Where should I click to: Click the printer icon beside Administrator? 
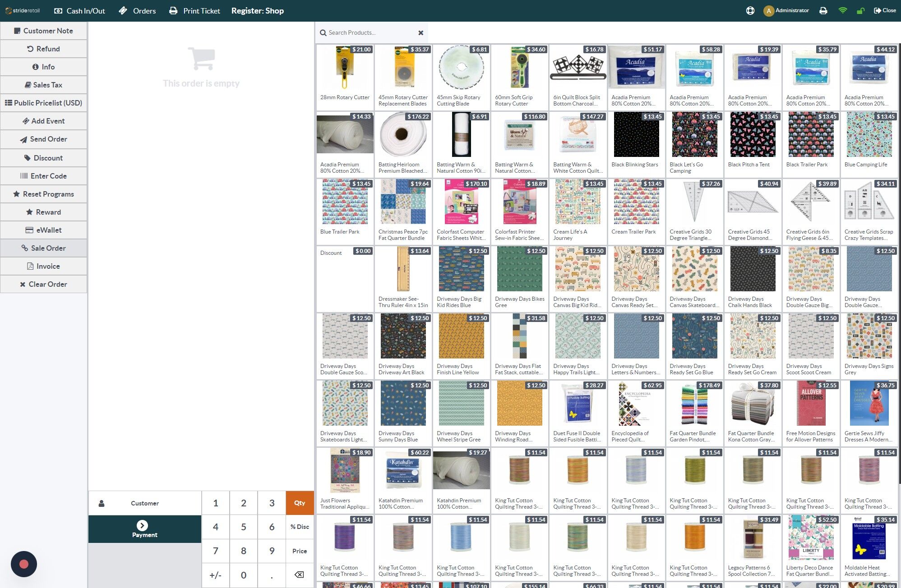point(823,11)
